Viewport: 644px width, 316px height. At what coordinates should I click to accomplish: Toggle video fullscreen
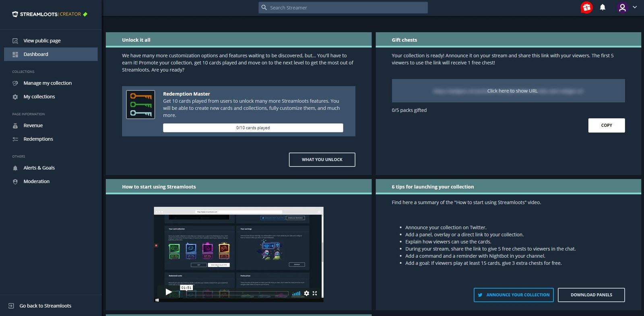coord(315,293)
